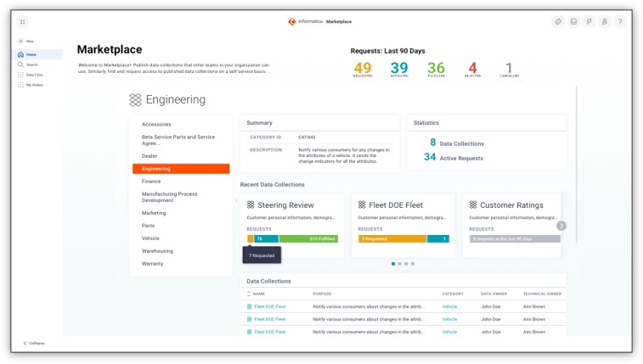Collapse the left navigation panel

(x=34, y=343)
